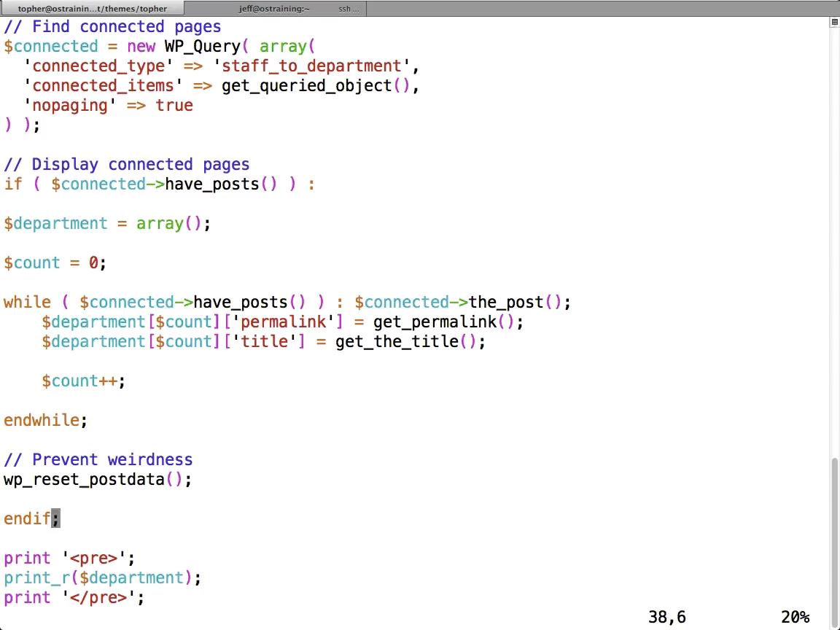The width and height of the screenshot is (840, 630).
Task: Place cursor on 'WP_Query' in the $connected line
Action: [203, 47]
